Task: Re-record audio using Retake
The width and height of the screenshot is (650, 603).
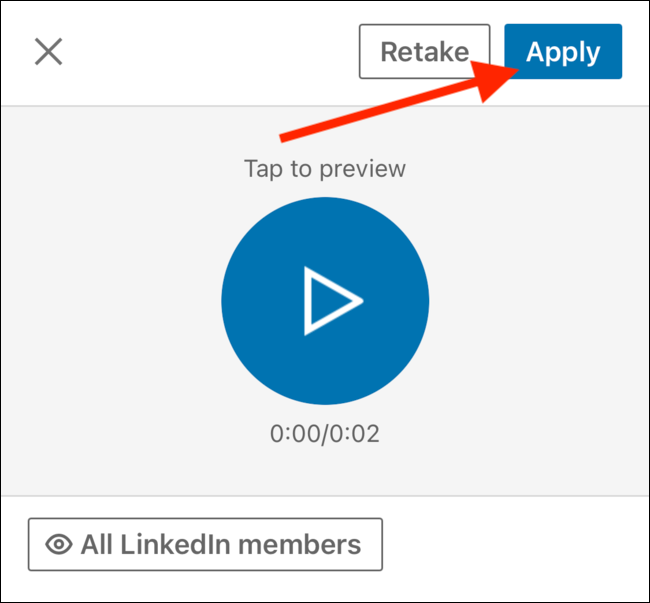Action: coord(424,52)
